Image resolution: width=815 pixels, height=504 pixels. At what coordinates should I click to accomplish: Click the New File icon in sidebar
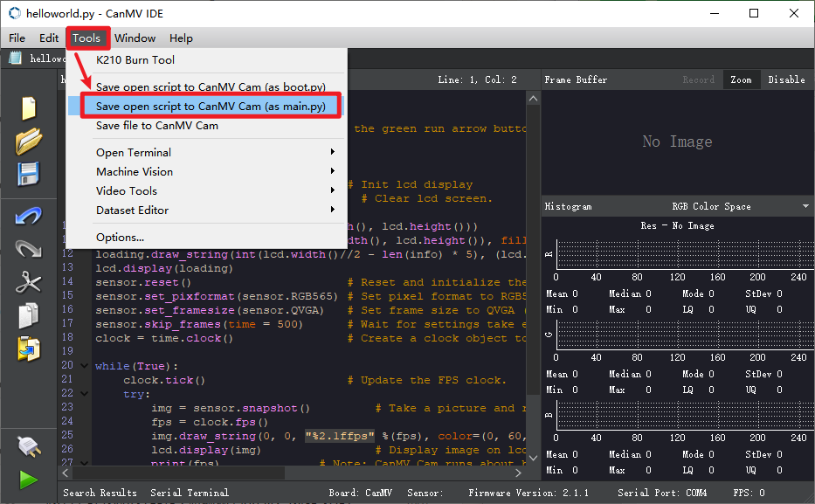(29, 108)
